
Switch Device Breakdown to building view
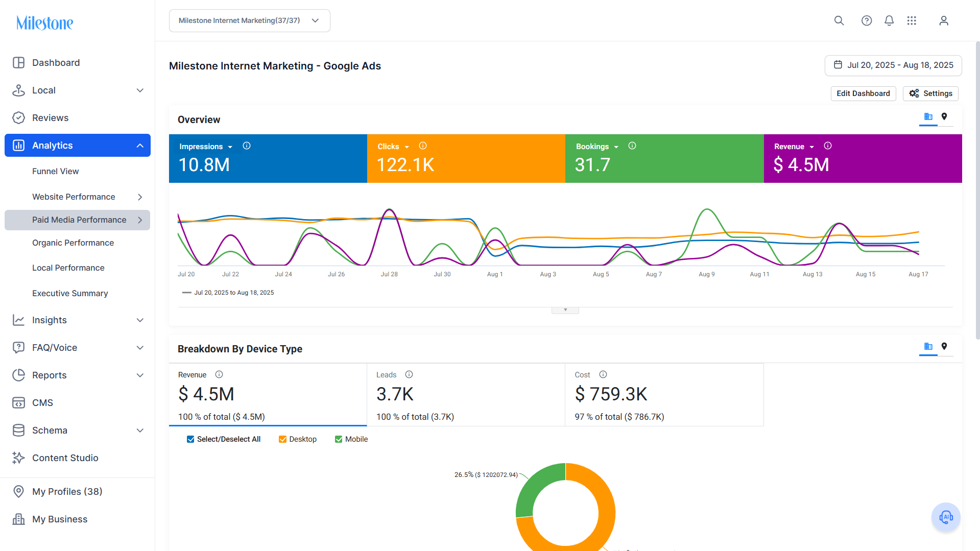pos(928,347)
